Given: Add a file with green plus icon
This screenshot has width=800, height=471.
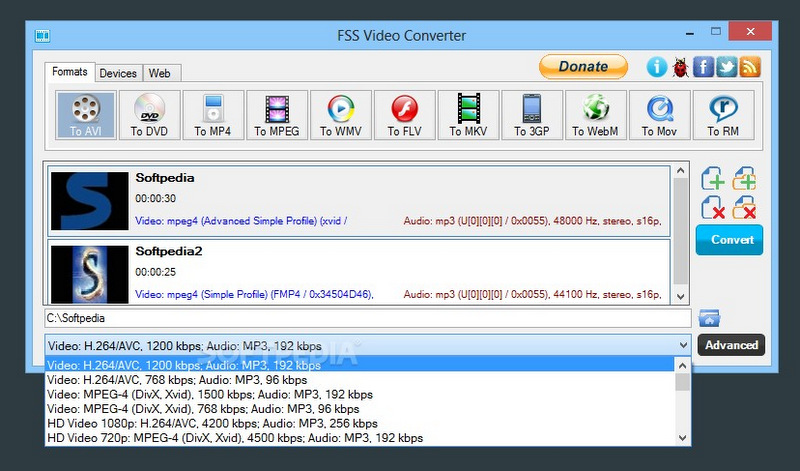Looking at the screenshot, I should point(713,179).
